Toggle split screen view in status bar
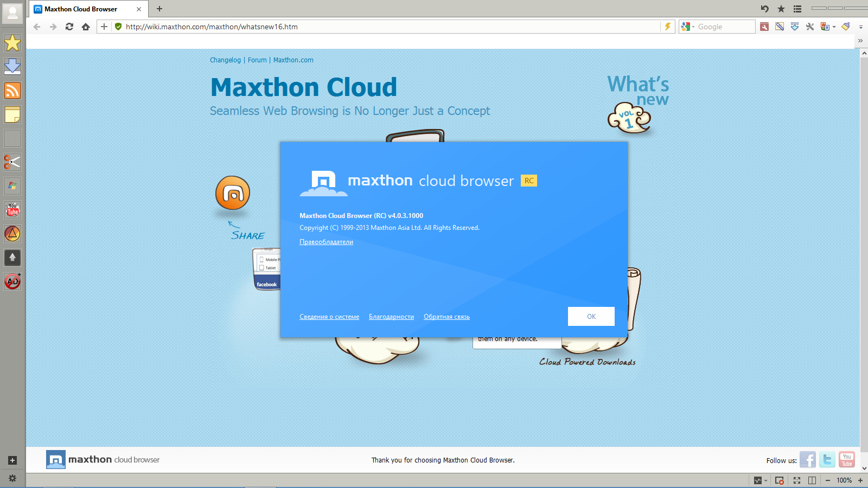 tap(812, 480)
